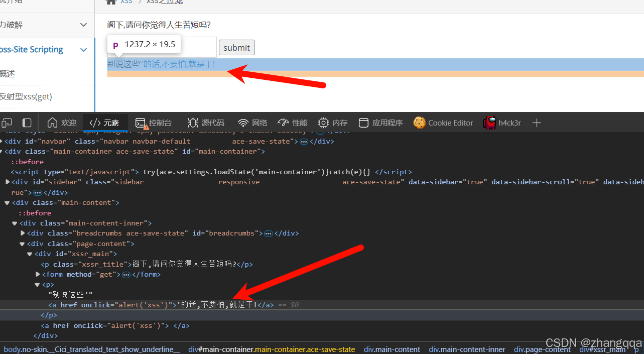Collapse the div class="main-content" node arrow

point(7,203)
